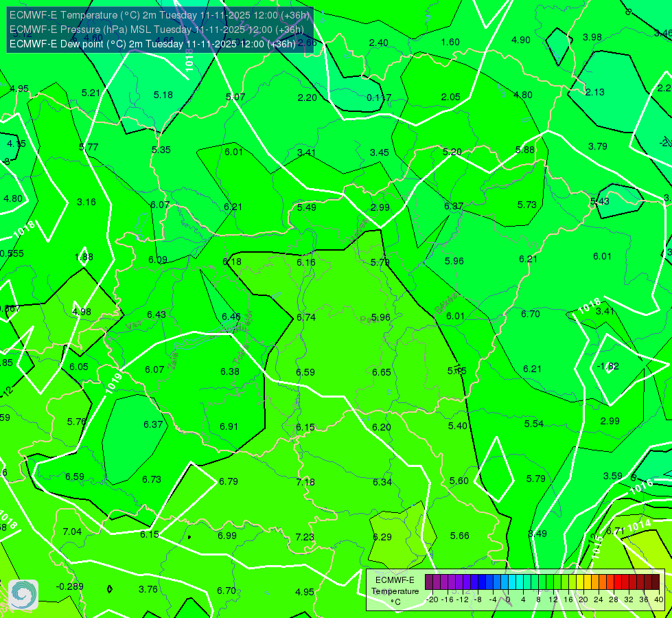Click the 5.77 dew point value
Image resolution: width=672 pixels, height=618 pixels.
pos(89,147)
